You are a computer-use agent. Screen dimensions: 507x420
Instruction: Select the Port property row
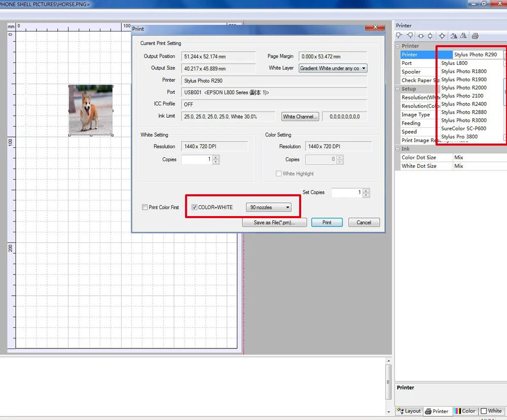point(419,63)
